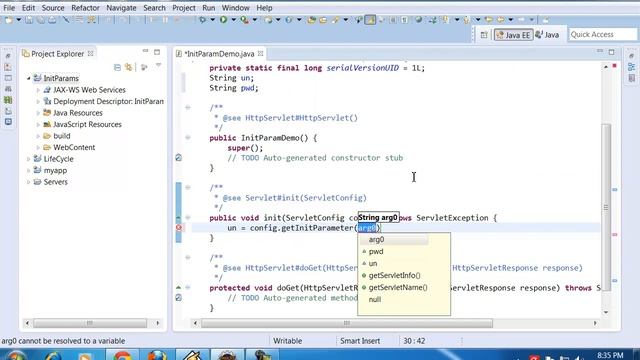Image resolution: width=640 pixels, height=360 pixels.
Task: Fold the InitParamDemo constructor code block
Action: tap(188, 138)
